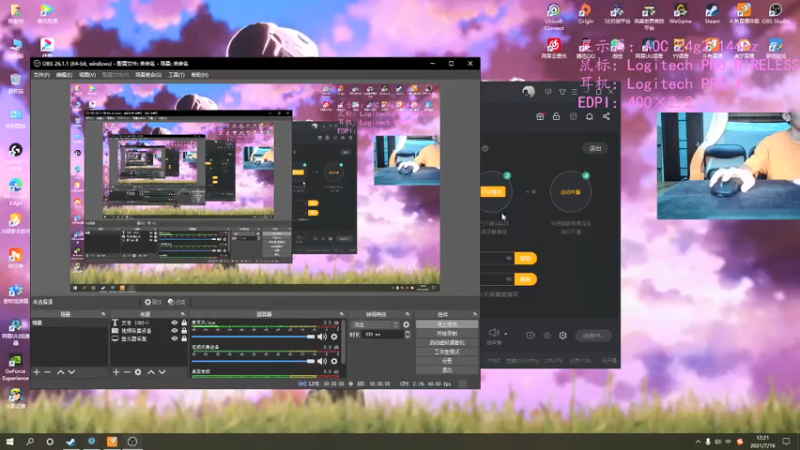Remove the selected source with the minus icon
This screenshot has width=800, height=450.
(127, 372)
